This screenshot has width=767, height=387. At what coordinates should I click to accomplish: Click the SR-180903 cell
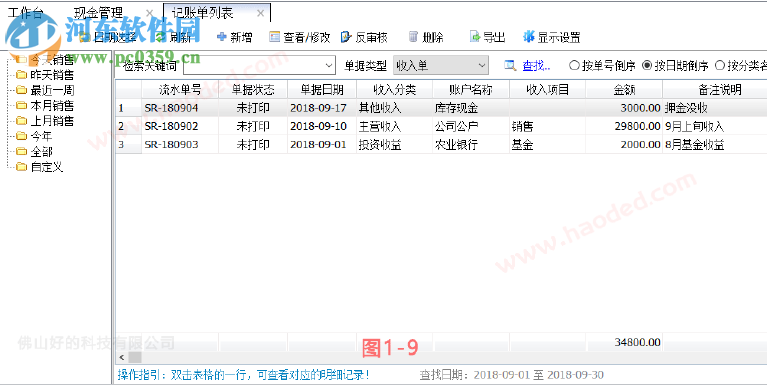[180, 145]
